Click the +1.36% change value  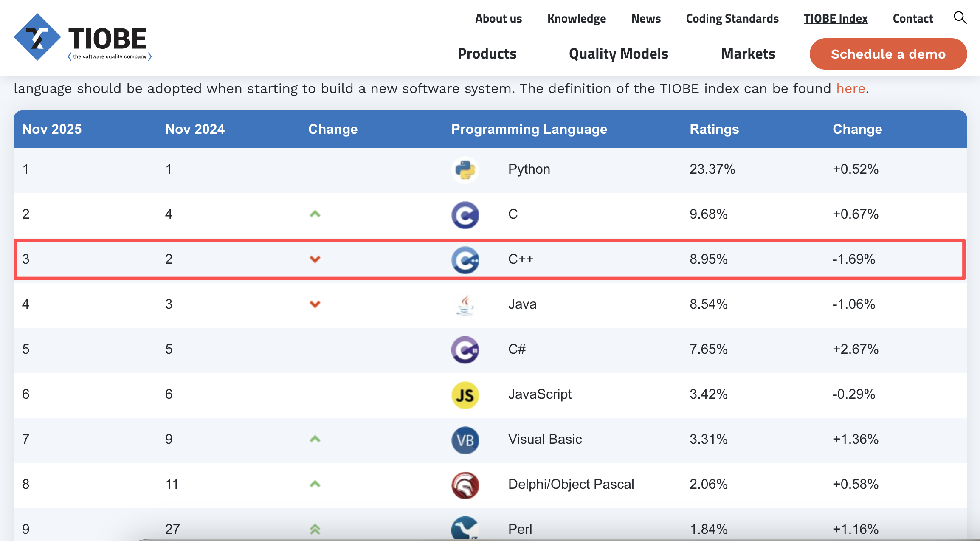[856, 439]
